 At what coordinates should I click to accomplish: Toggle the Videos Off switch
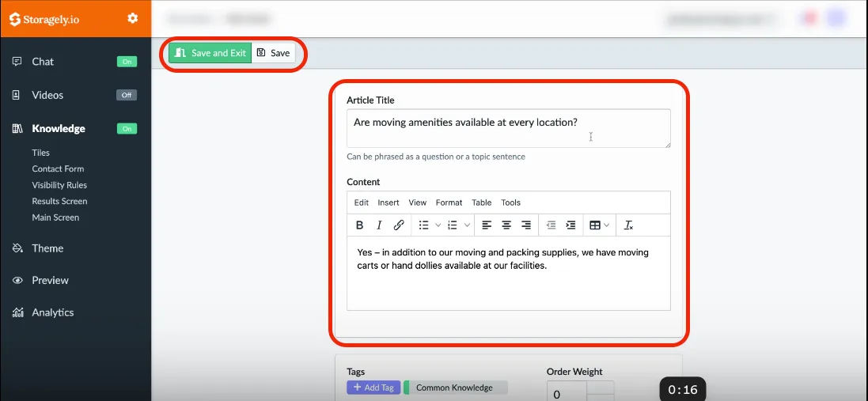tap(127, 95)
